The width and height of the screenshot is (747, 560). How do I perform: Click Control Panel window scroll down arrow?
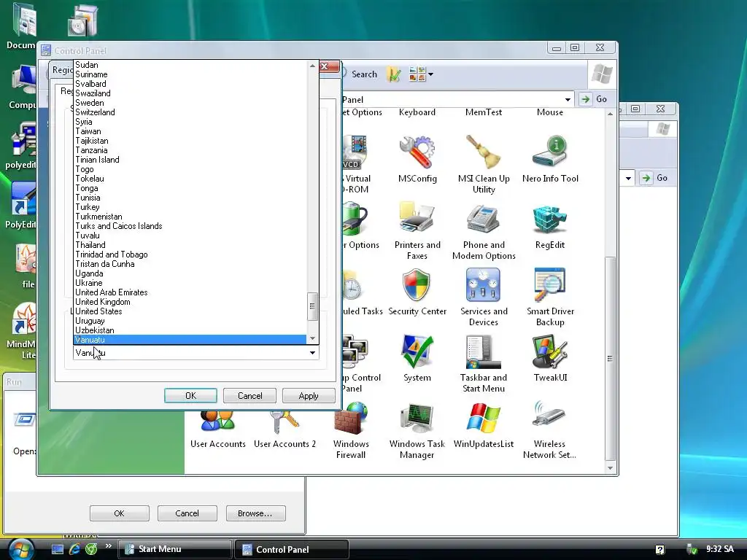point(611,468)
